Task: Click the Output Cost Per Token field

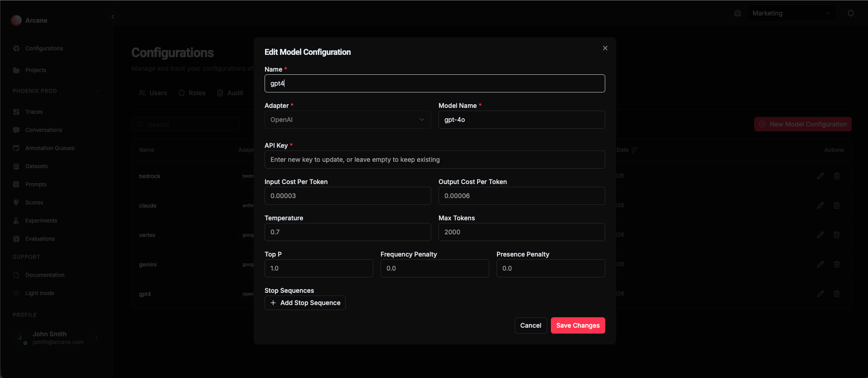Action: click(x=522, y=196)
